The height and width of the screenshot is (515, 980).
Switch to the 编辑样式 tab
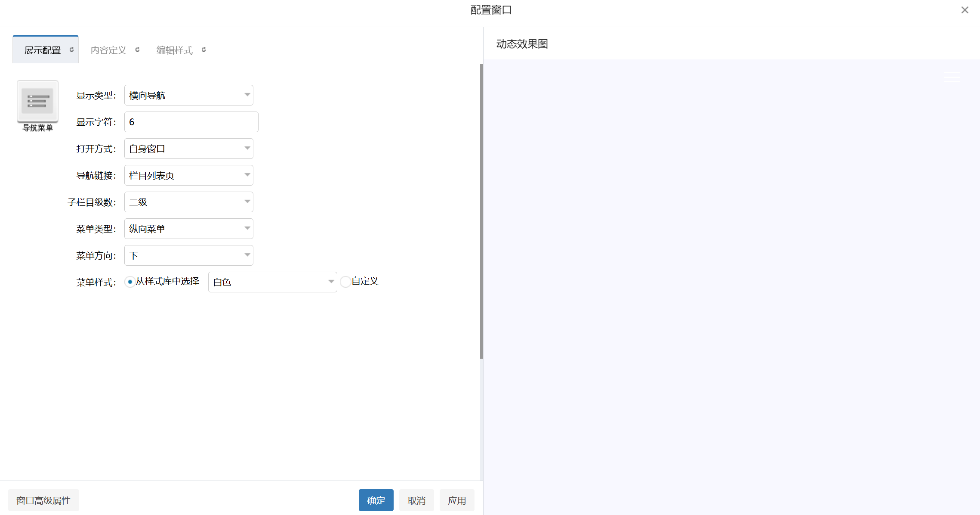[x=174, y=49]
